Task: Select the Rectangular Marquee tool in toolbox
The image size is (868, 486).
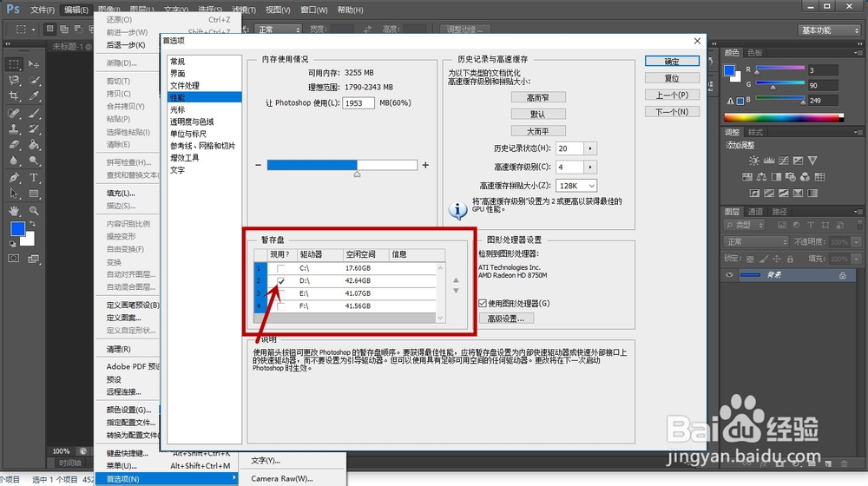Action: pos(15,64)
